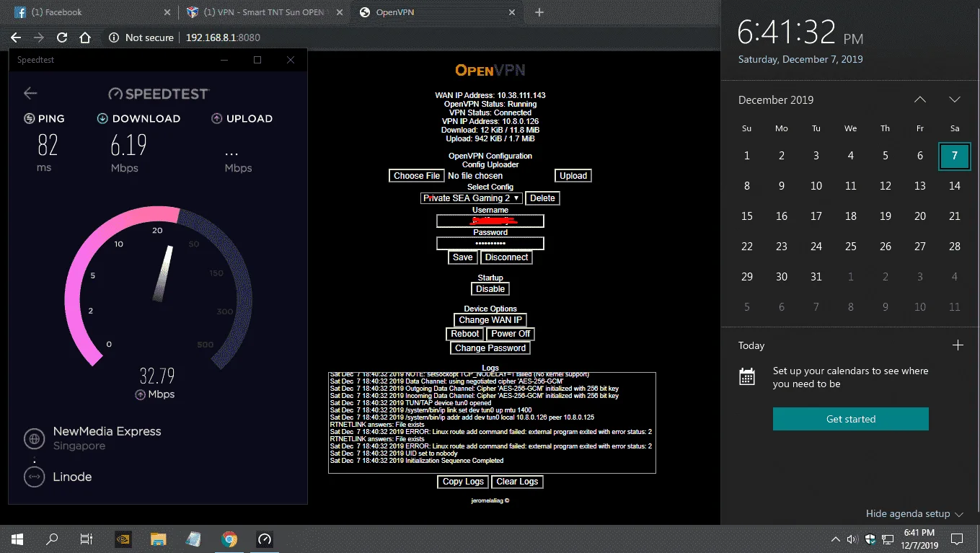Click 'Initialization Sequence Completed' log line

417,461
